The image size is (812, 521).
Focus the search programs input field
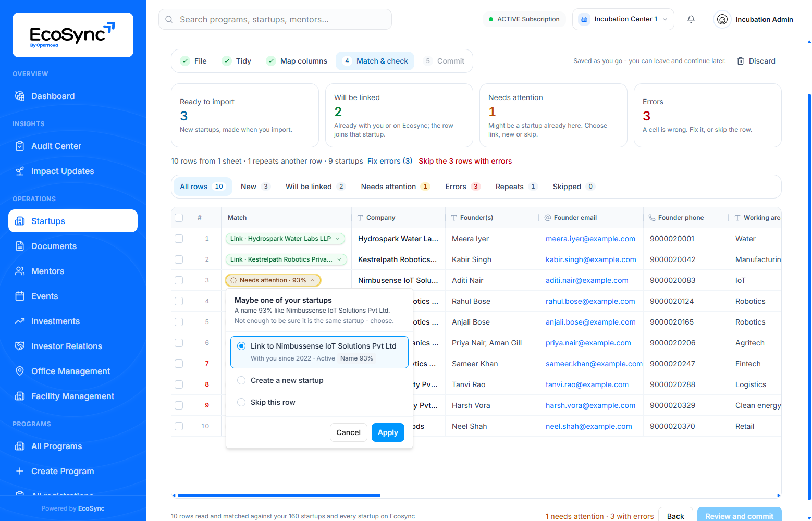pos(275,19)
